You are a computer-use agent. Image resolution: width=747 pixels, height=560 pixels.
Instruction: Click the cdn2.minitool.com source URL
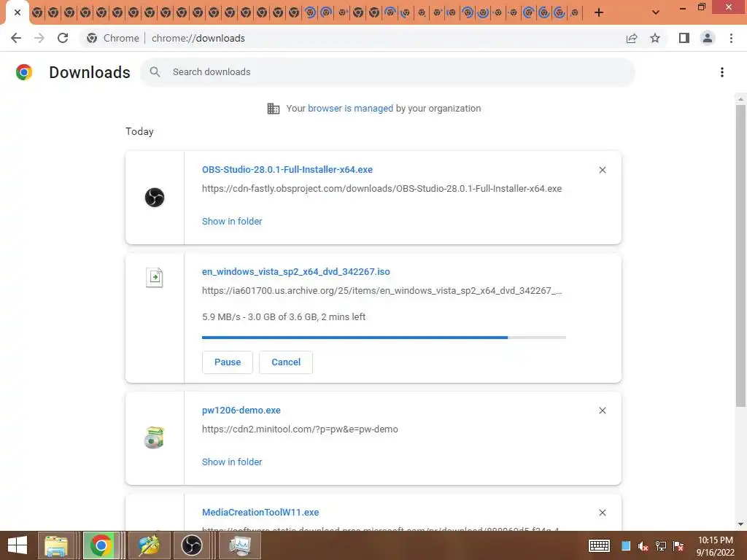click(300, 429)
